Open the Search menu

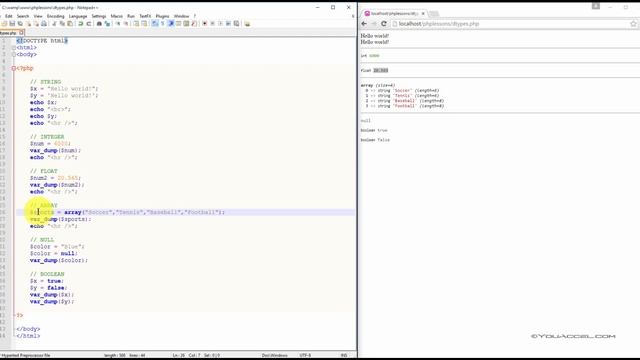pos(23,16)
